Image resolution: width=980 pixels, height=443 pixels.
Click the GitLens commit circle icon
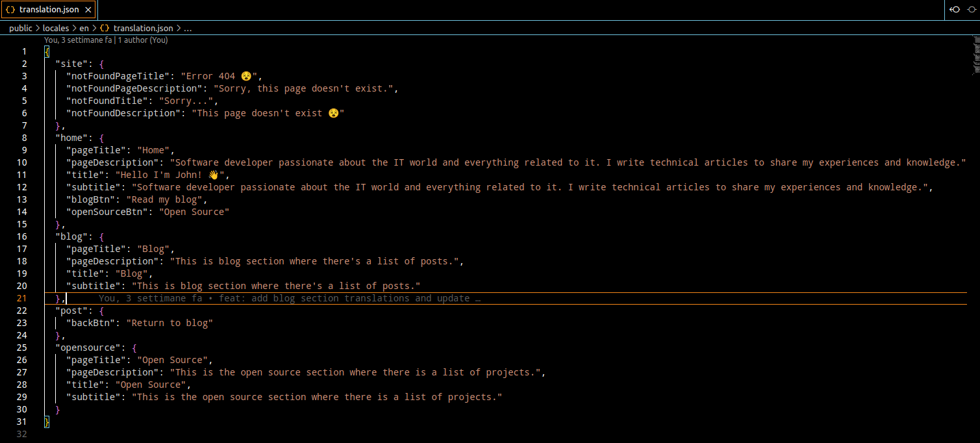tap(972, 10)
